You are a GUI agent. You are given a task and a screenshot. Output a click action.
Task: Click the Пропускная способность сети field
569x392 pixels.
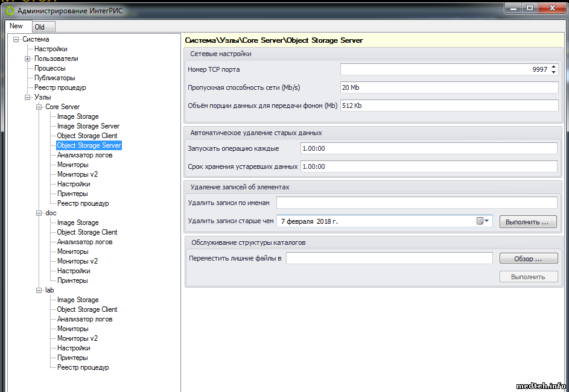click(449, 88)
